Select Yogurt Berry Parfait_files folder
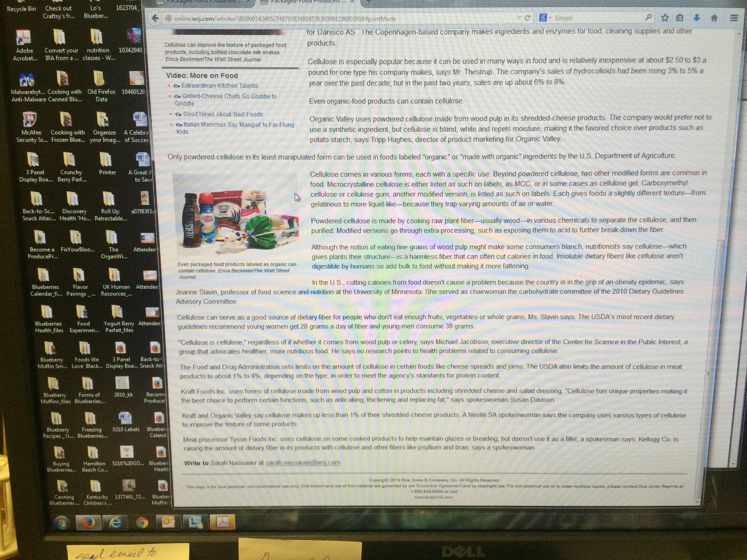Screen dimensions: 747x560 pyautogui.click(x=119, y=319)
